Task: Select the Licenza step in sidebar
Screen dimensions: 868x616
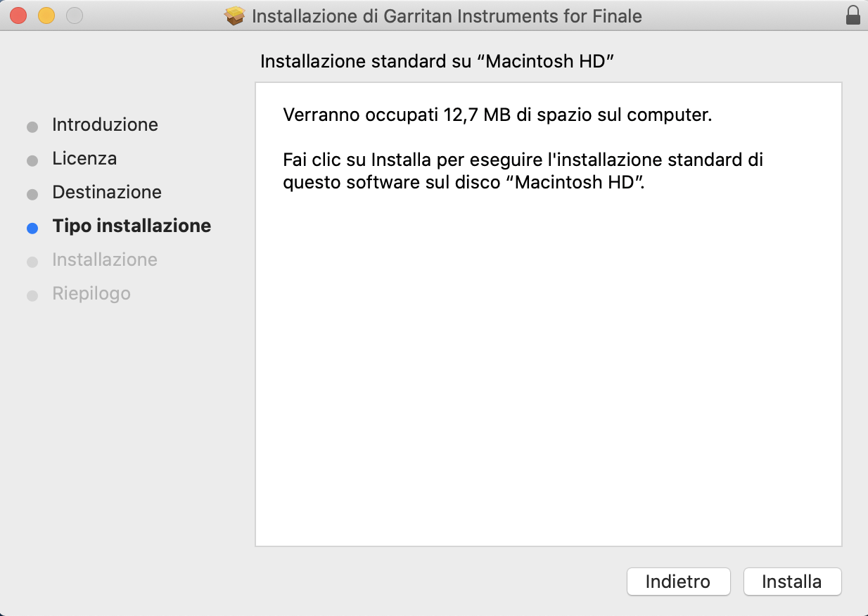Action: click(x=84, y=159)
